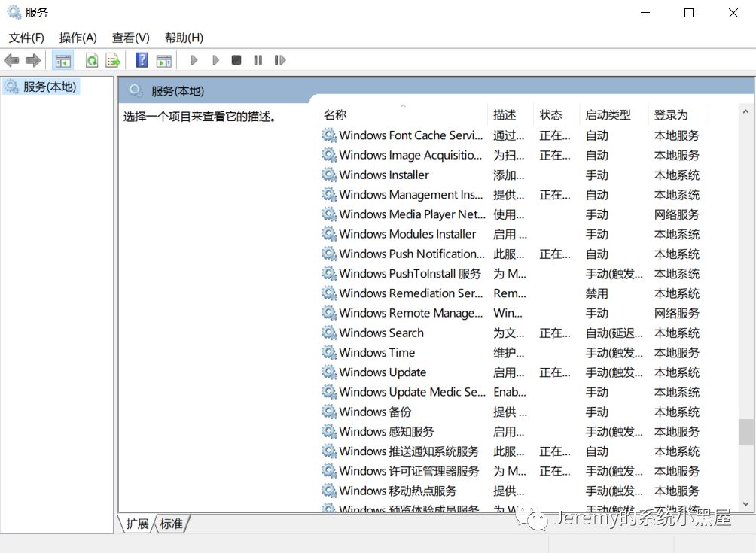Open the 帮助(H) menu
This screenshot has height=553, width=756.
tap(184, 38)
